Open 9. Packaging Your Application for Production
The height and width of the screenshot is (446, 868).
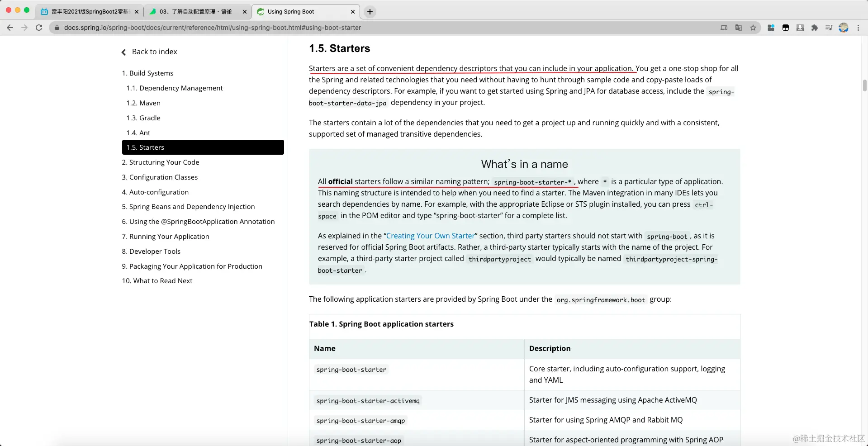tap(192, 266)
